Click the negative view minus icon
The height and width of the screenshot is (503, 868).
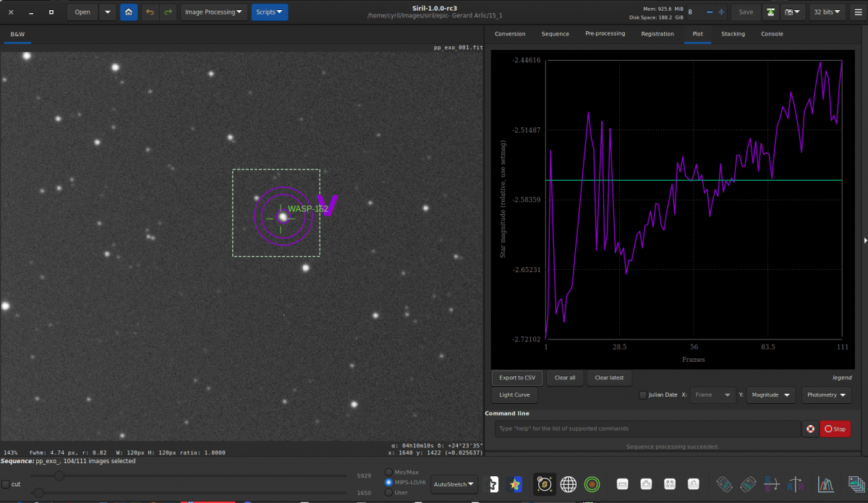[x=622, y=483]
